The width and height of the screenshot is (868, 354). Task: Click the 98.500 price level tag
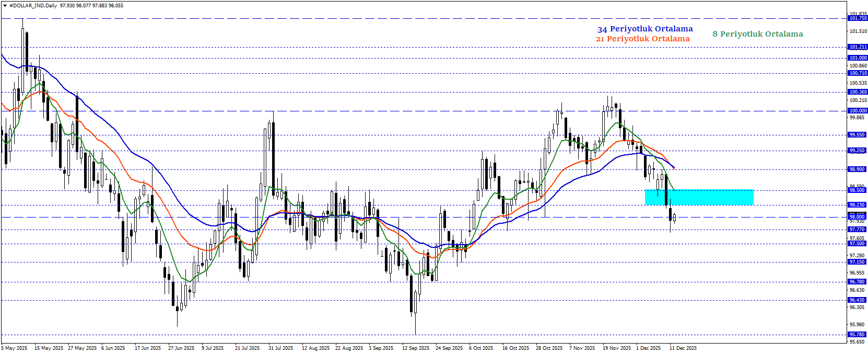pos(857,190)
